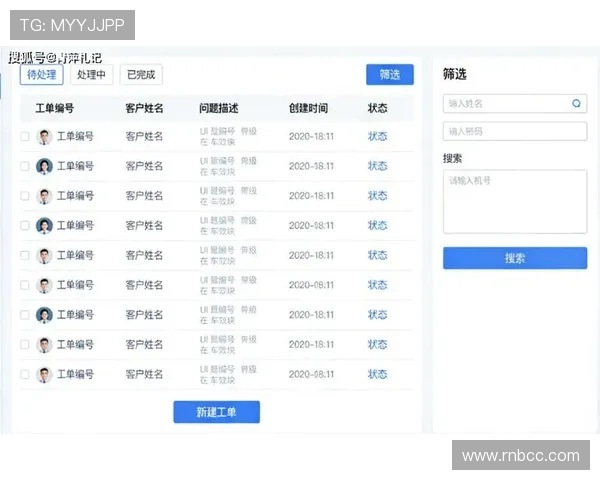Select the problem description in the first row
This screenshot has height=480, width=600.
[228, 137]
